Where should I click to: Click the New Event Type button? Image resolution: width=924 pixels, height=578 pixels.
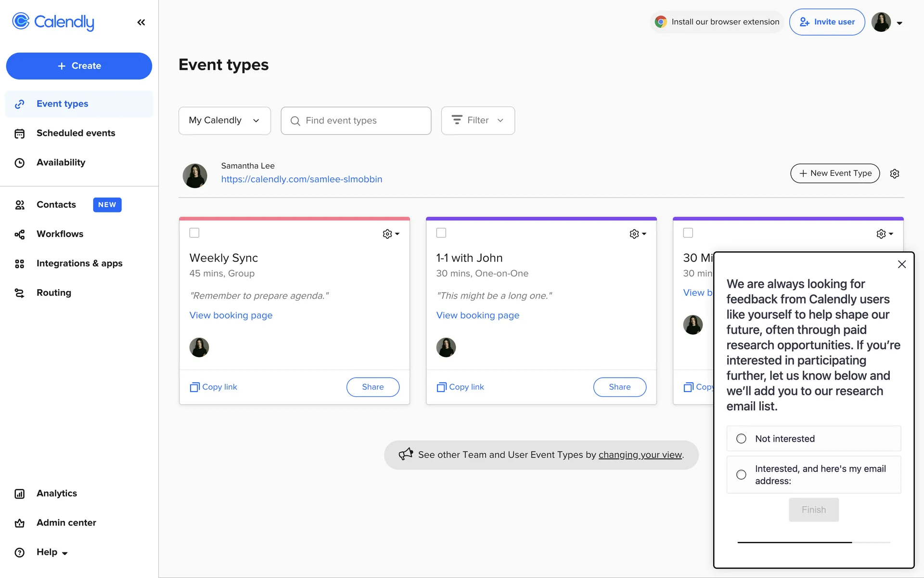tap(834, 173)
